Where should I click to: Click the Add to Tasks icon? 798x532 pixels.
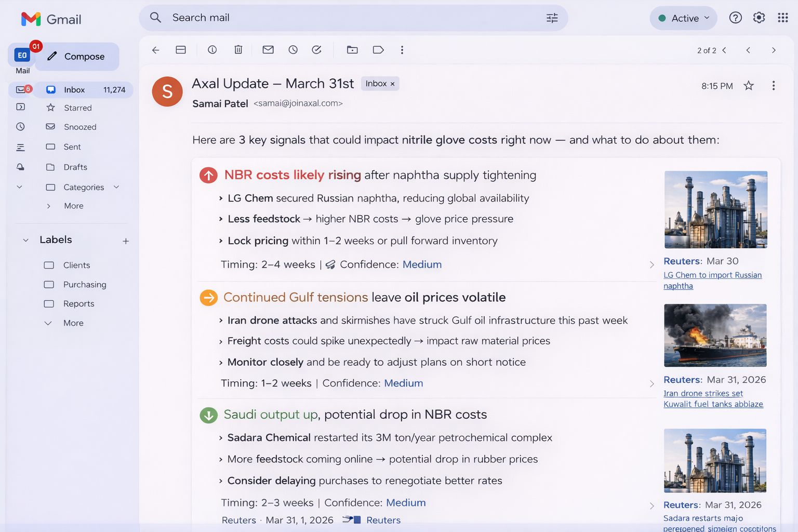[316, 50]
